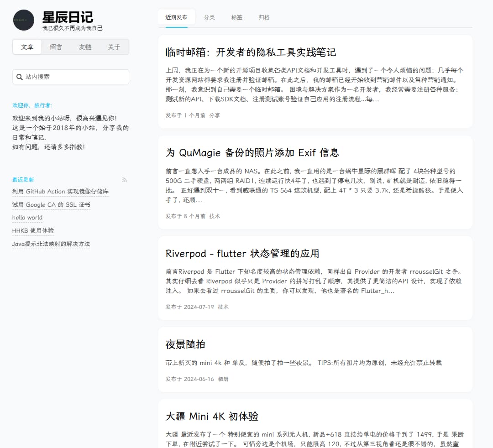Open the 星辰日记 site title
This screenshot has width=493, height=448.
(68, 17)
